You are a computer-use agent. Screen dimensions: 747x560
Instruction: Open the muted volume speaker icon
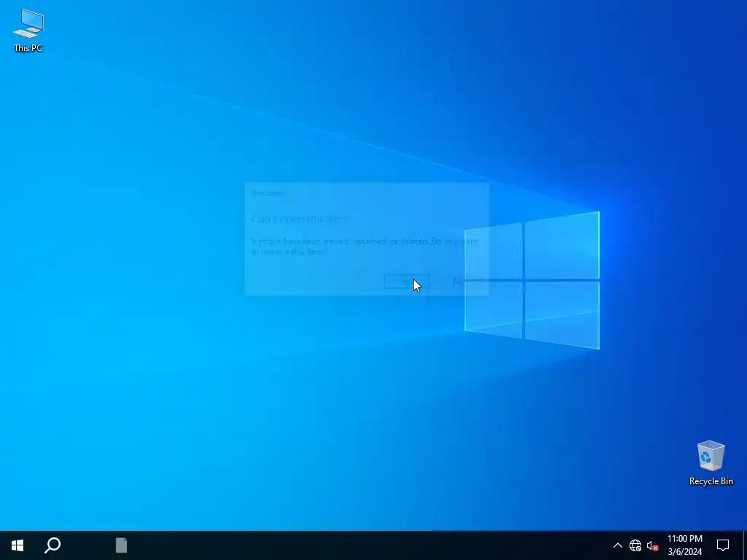652,545
